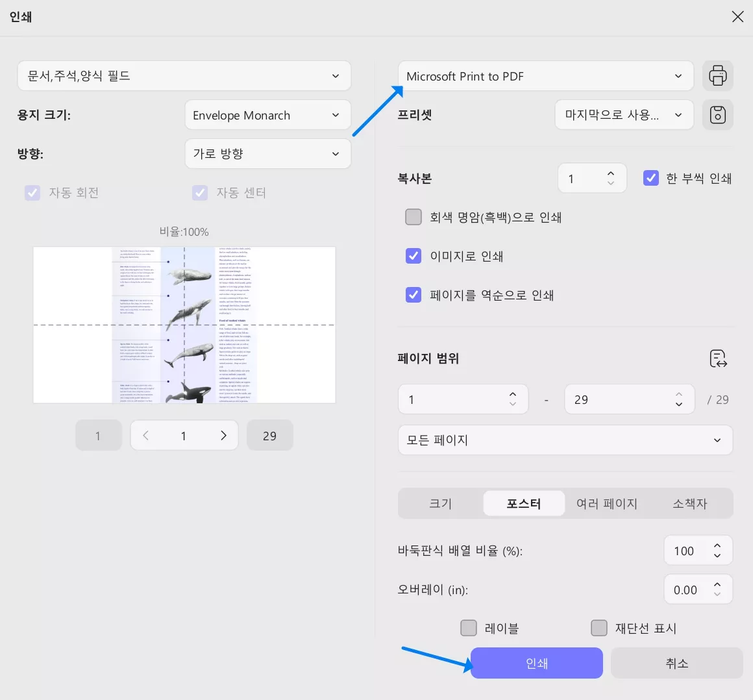Increase copies using the stepper arrow

[x=610, y=173]
